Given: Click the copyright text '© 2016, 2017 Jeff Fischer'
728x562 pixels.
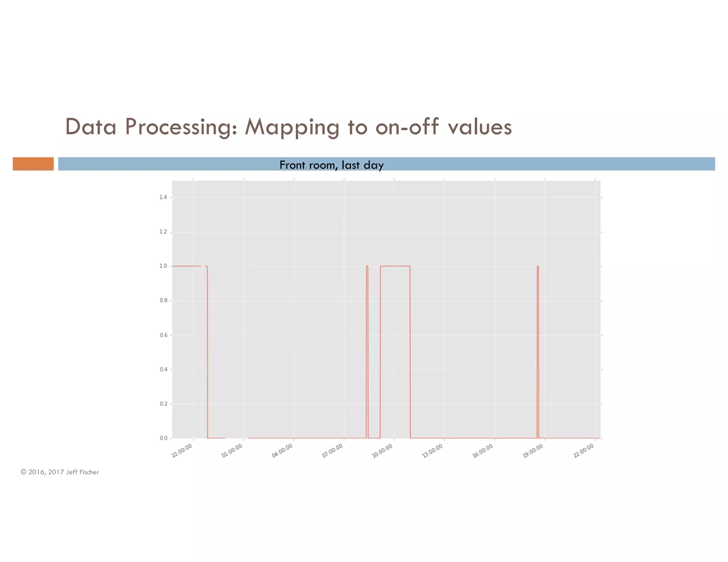Looking at the screenshot, I should click(x=60, y=472).
